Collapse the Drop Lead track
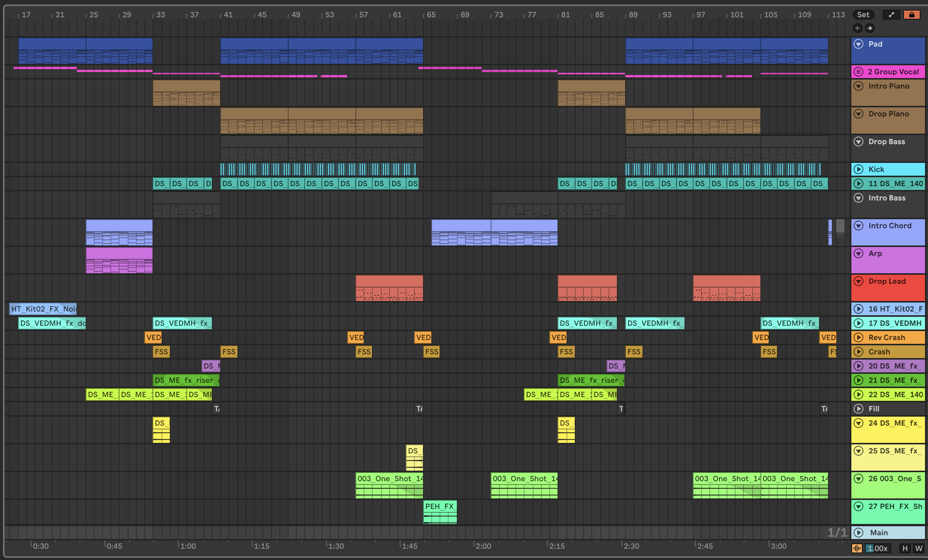The width and height of the screenshot is (928, 560). coord(858,281)
